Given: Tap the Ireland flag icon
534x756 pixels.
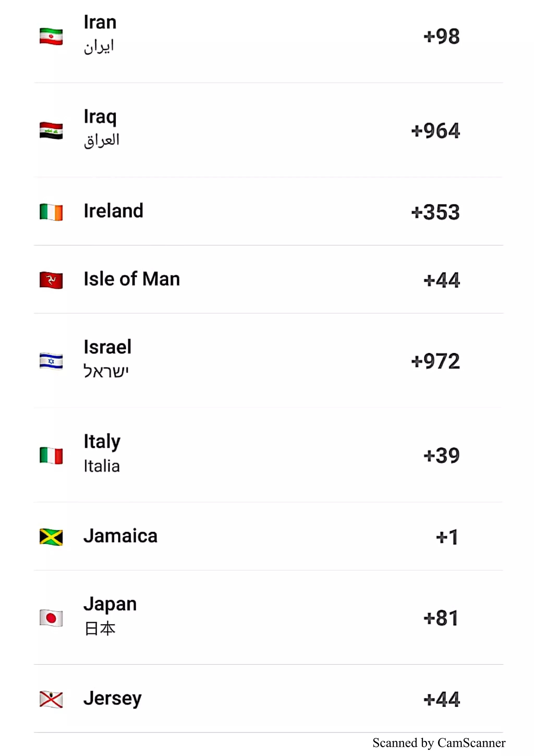Looking at the screenshot, I should (x=51, y=212).
